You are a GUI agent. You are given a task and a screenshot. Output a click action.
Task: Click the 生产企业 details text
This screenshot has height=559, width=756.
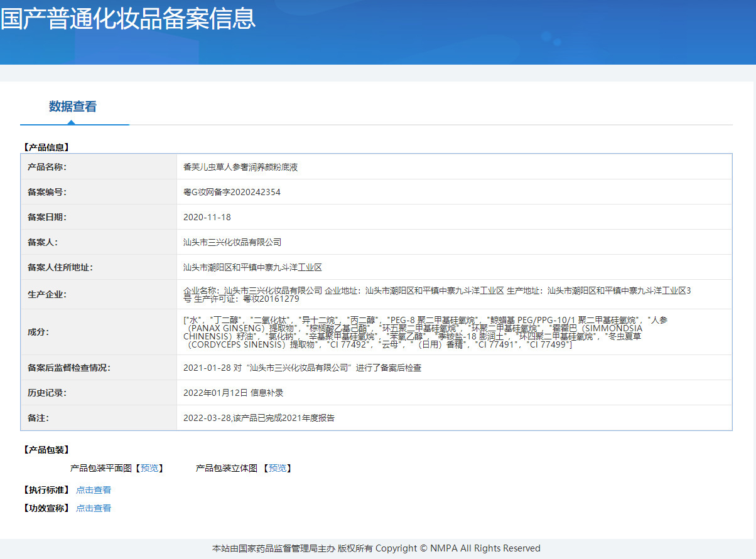click(437, 294)
